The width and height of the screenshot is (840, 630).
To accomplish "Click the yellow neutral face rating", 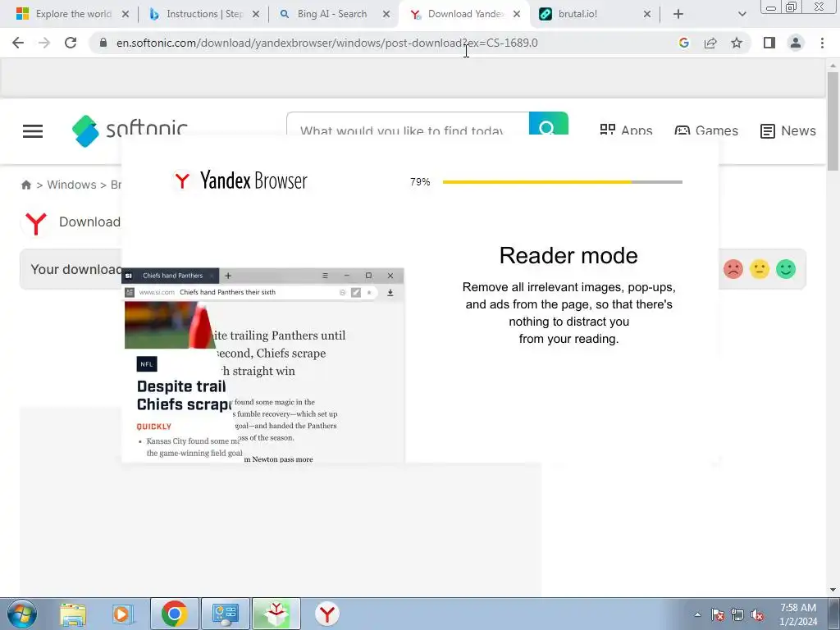I will 760,269.
